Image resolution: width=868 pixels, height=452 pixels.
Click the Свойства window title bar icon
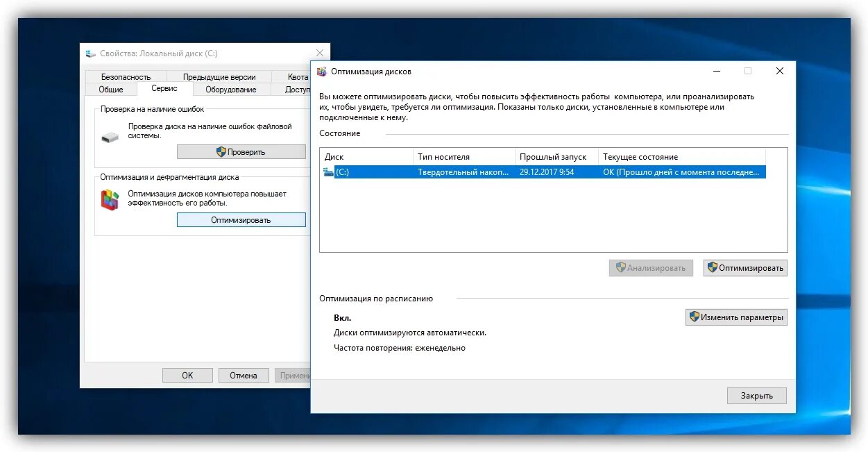91,53
